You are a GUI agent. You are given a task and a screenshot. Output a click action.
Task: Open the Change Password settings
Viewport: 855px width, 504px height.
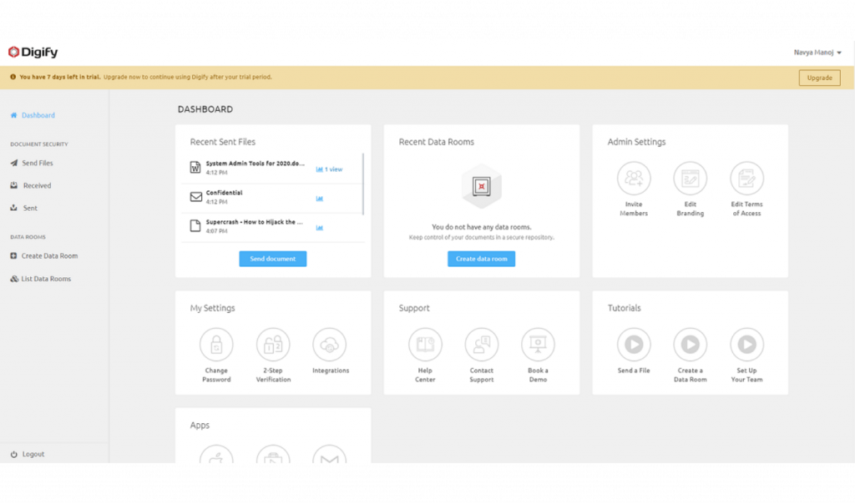point(216,344)
